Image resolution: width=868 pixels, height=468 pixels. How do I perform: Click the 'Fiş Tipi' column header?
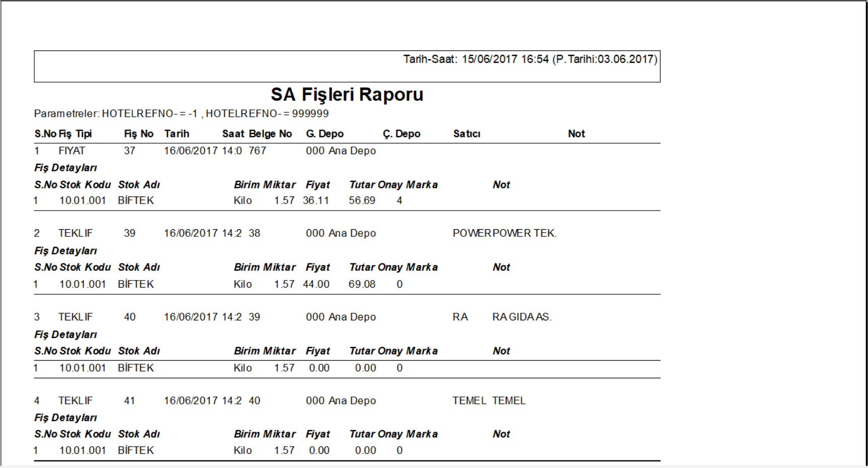point(75,134)
